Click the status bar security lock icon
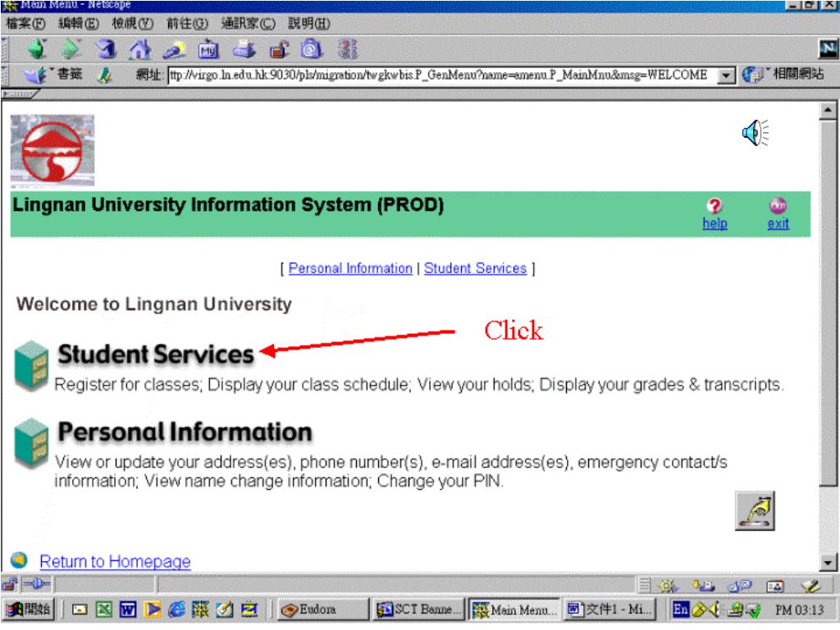 coord(10,584)
